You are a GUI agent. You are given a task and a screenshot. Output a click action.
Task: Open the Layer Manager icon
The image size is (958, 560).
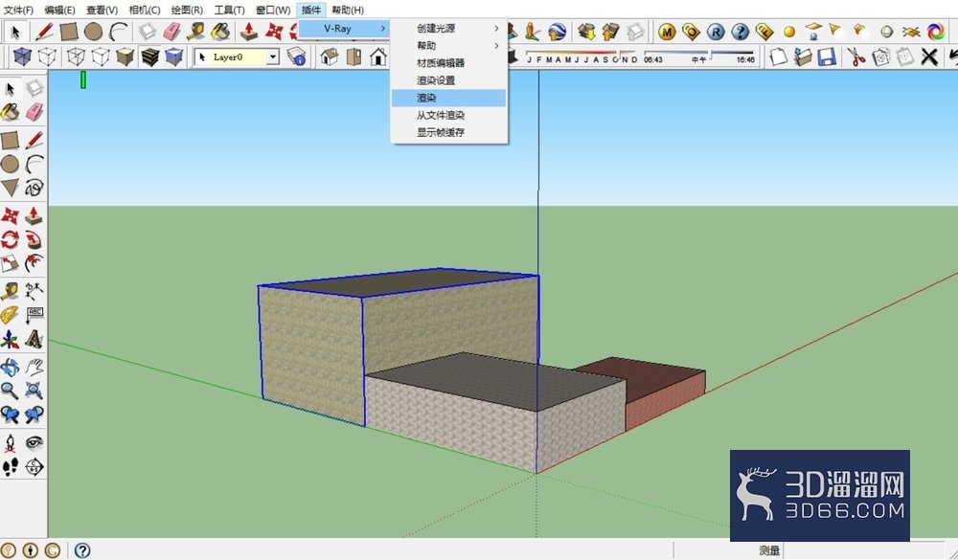(296, 56)
